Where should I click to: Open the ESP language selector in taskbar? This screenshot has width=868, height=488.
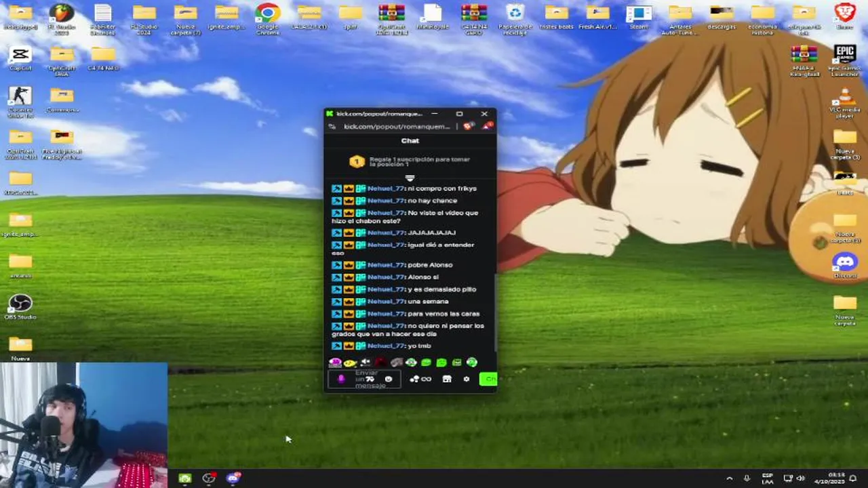click(768, 479)
